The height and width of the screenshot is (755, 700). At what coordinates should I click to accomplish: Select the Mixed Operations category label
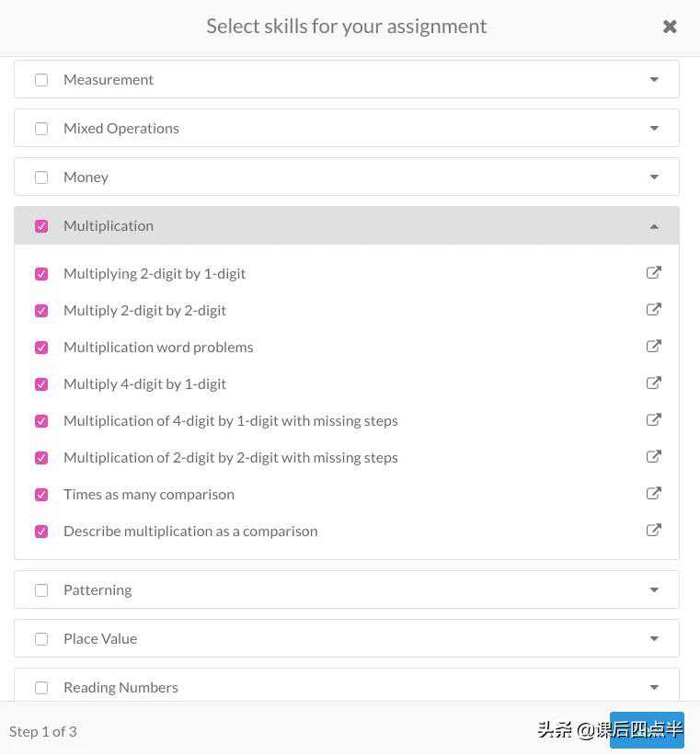[x=121, y=128]
